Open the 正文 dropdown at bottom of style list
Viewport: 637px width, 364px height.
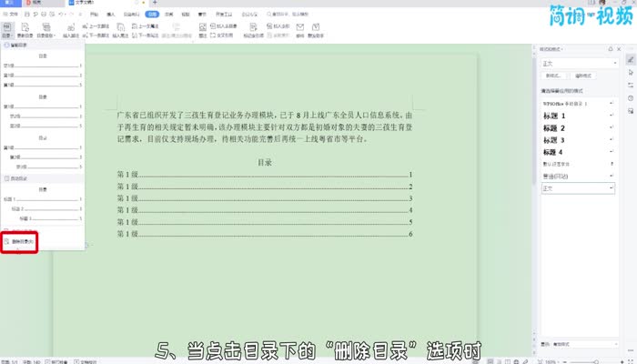[611, 187]
